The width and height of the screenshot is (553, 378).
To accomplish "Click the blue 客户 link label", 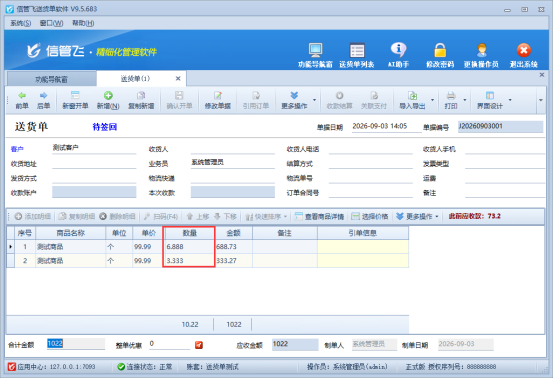I will (x=17, y=149).
